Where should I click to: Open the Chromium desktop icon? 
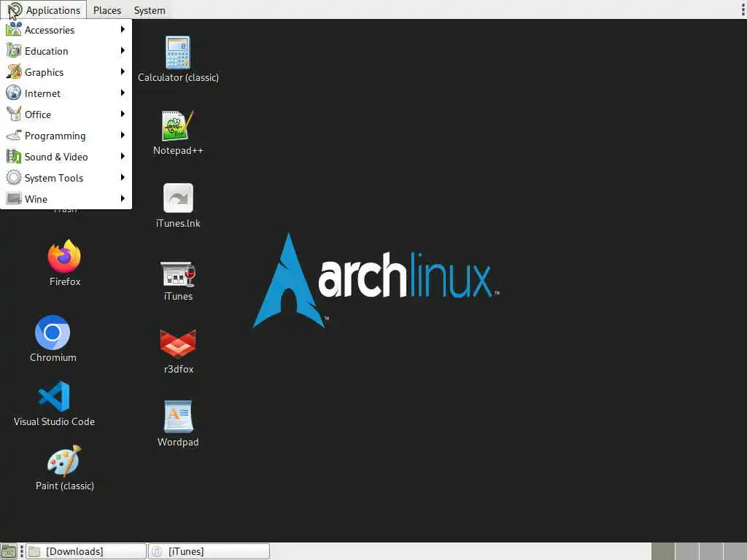click(x=53, y=332)
